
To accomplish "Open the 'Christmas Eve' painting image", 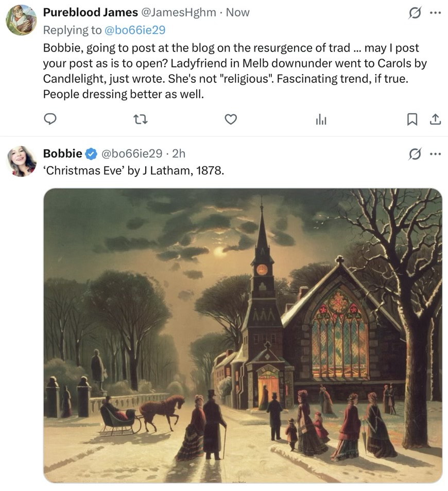I will coord(243,336).
